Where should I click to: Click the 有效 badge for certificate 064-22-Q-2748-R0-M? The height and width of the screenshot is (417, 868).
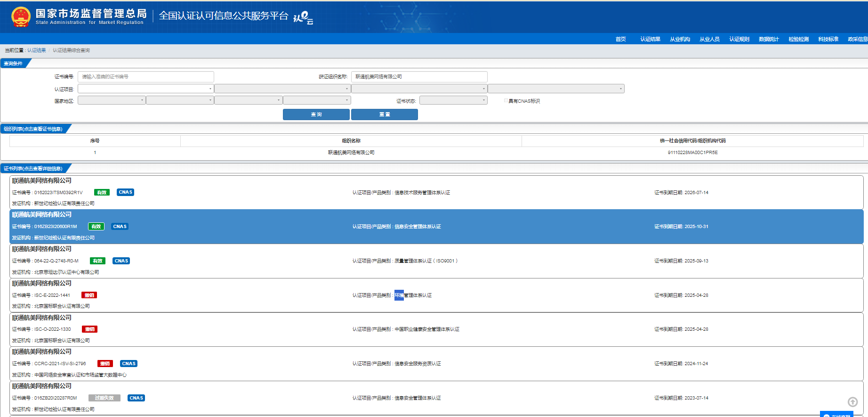point(97,261)
